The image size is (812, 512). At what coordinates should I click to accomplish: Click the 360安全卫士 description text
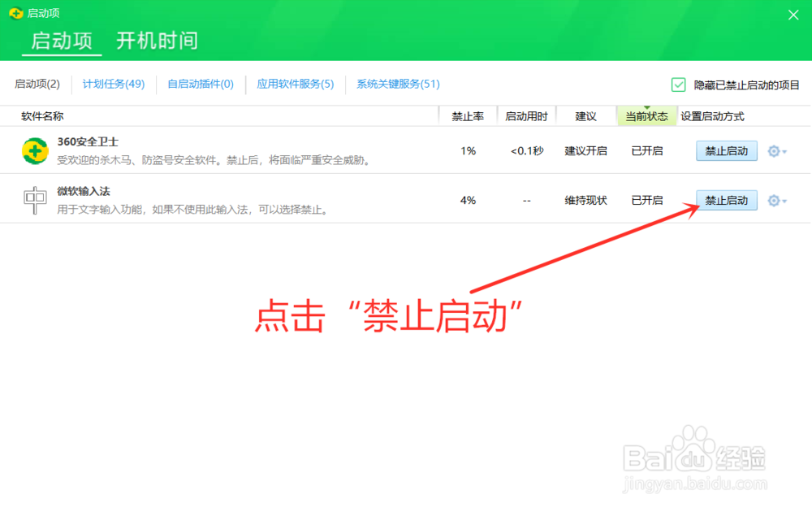click(x=215, y=160)
